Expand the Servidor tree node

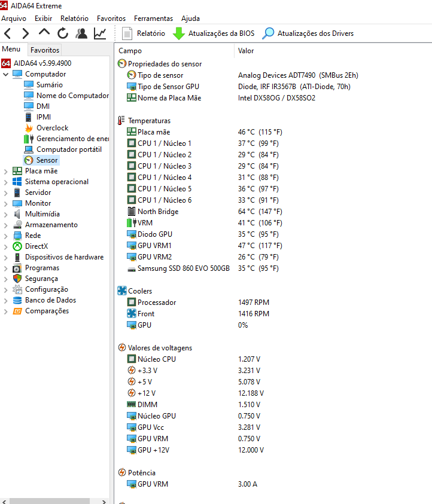point(5,193)
